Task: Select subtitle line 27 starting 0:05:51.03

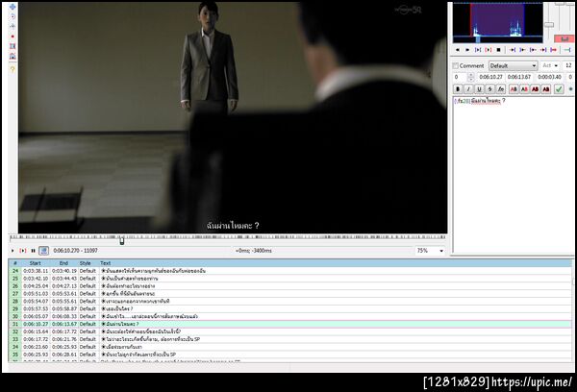Action: coord(290,294)
